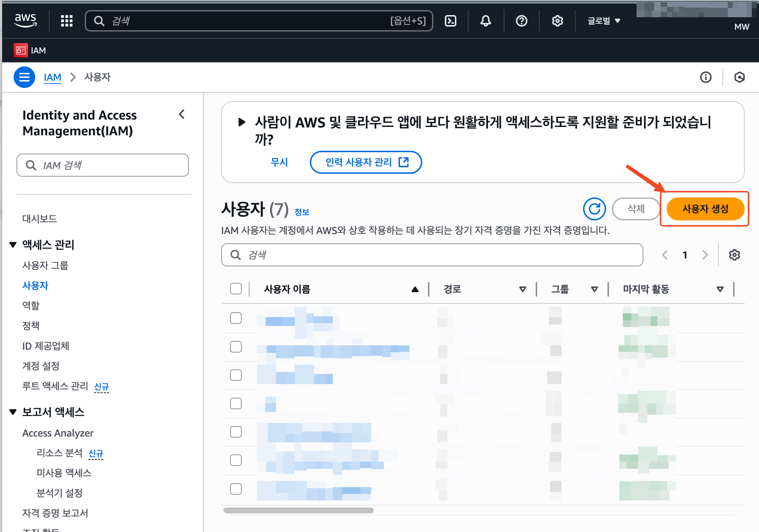
Task: Check the first user row checkbox
Action: [x=236, y=318]
